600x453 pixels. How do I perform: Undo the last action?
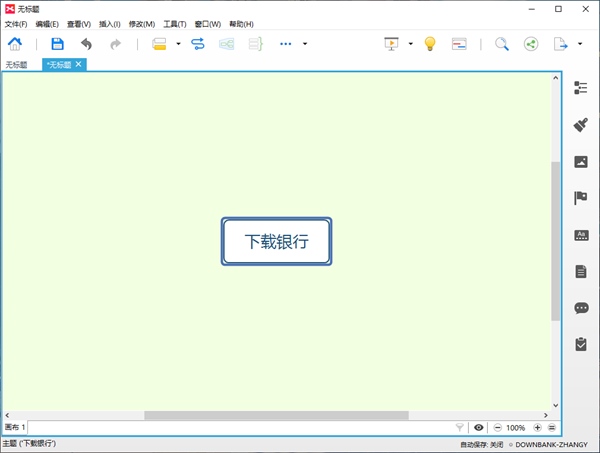point(86,44)
